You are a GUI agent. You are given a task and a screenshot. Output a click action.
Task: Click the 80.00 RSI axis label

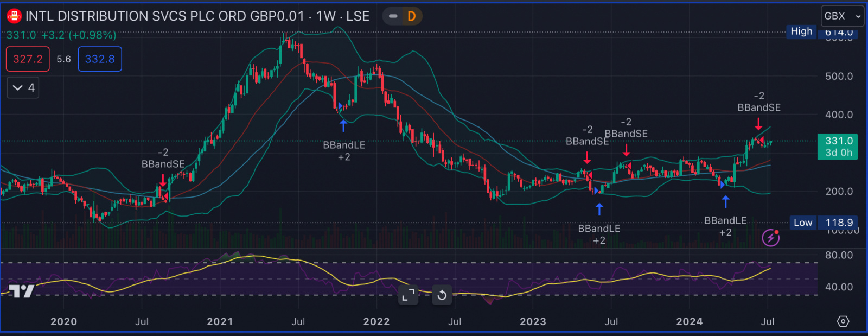[x=839, y=255]
